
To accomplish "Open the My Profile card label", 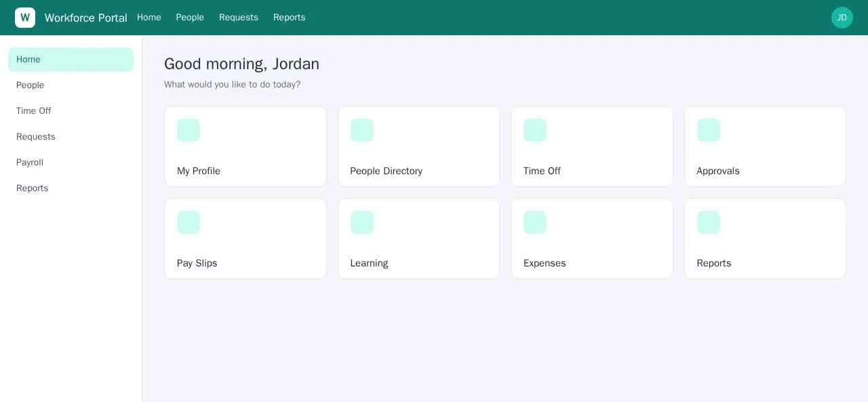I will tap(199, 171).
